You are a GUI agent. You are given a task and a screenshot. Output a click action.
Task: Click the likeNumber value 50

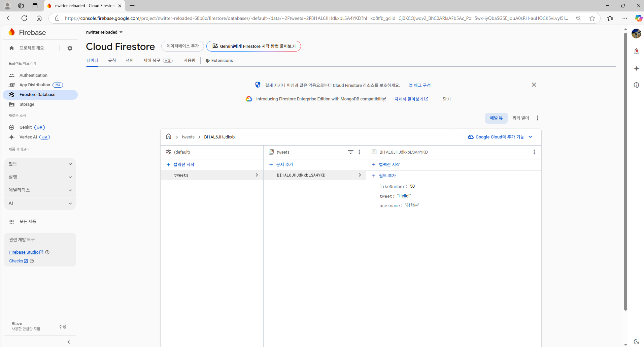pyautogui.click(x=412, y=186)
